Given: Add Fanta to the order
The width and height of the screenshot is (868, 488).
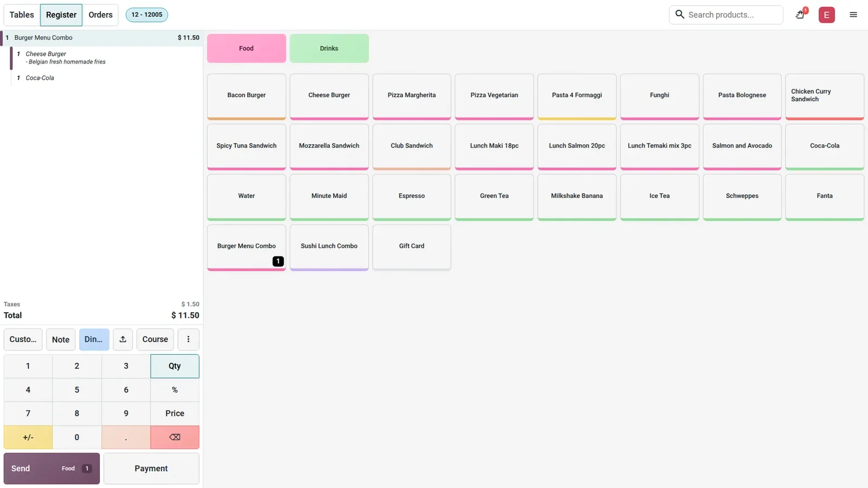Looking at the screenshot, I should point(825,197).
